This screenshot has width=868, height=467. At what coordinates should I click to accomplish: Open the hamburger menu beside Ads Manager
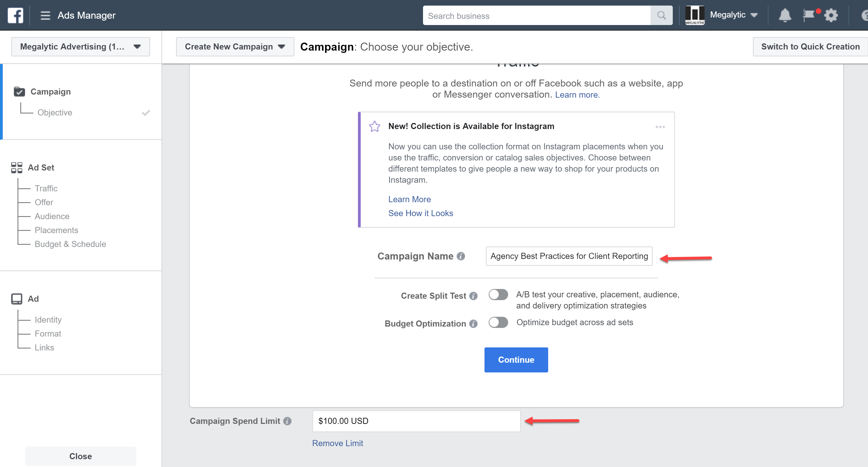45,16
